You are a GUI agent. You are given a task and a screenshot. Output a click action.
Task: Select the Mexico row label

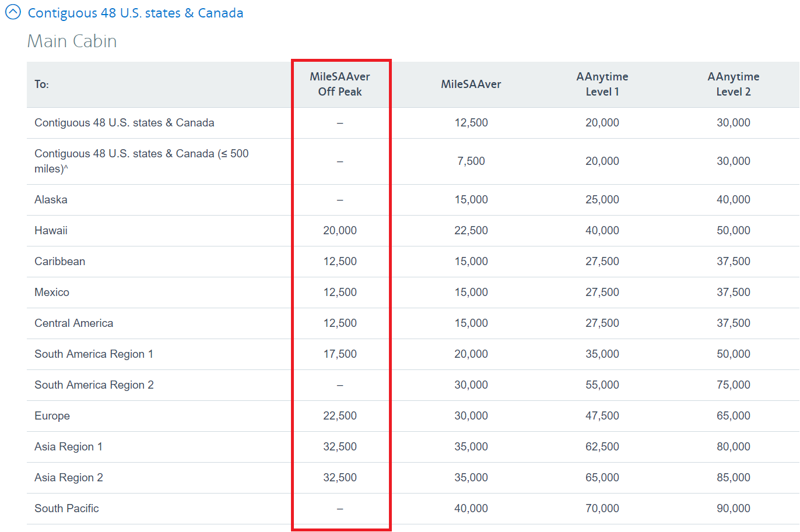coord(52,293)
